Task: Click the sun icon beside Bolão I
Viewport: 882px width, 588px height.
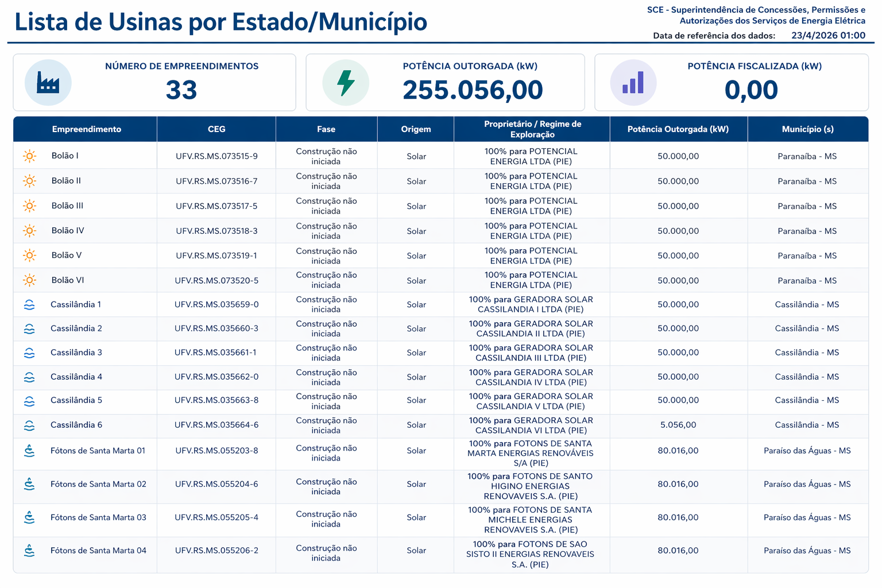Action: (29, 156)
